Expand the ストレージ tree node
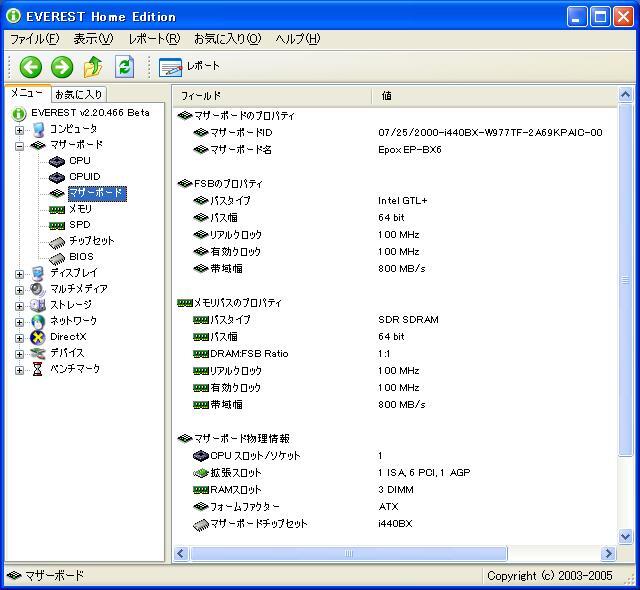The width and height of the screenshot is (640, 590). click(20, 306)
